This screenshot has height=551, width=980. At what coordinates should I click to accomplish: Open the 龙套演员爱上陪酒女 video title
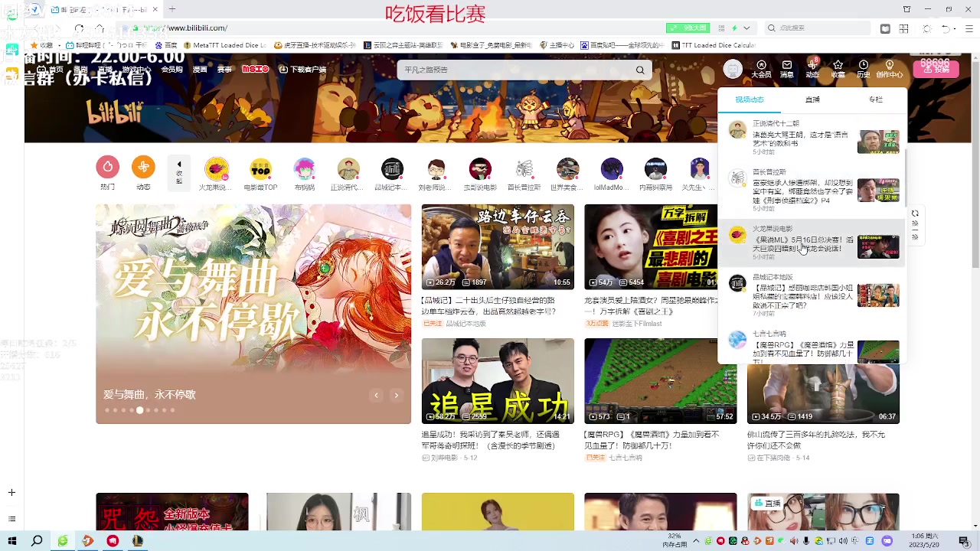(x=650, y=306)
